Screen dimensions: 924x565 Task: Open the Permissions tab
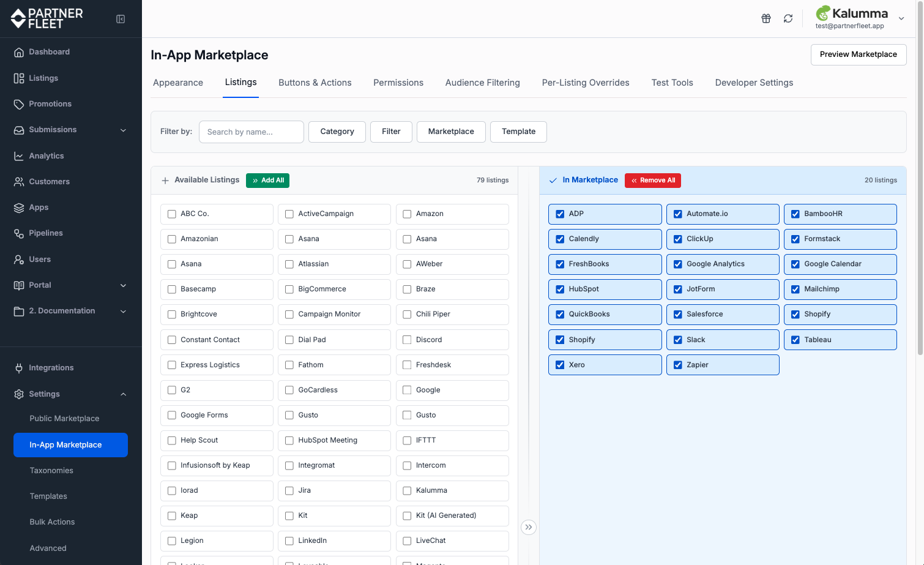tap(398, 83)
